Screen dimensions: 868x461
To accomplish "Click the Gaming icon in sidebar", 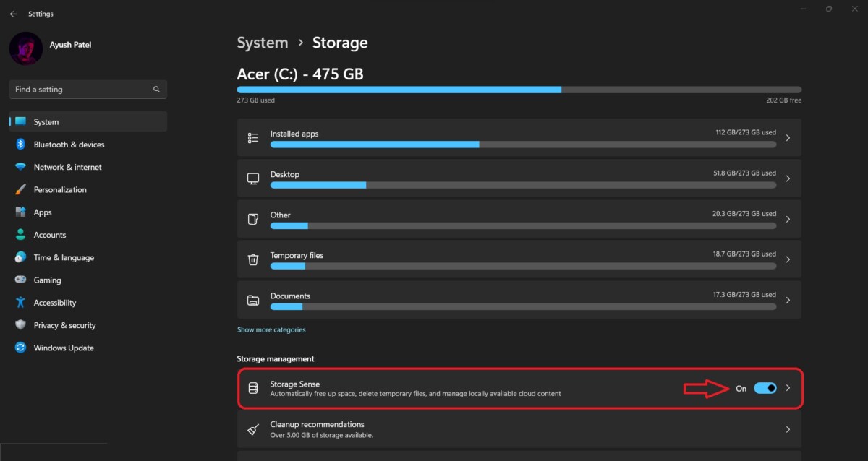I will point(20,280).
